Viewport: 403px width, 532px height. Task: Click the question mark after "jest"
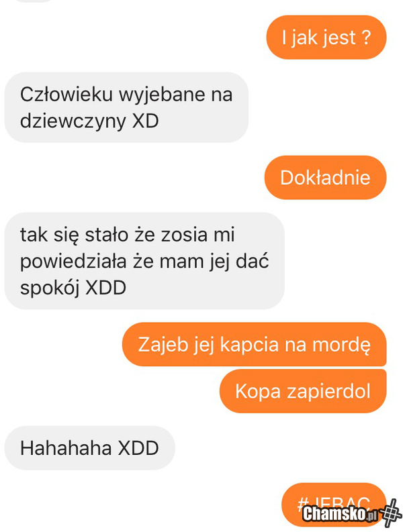366,38
